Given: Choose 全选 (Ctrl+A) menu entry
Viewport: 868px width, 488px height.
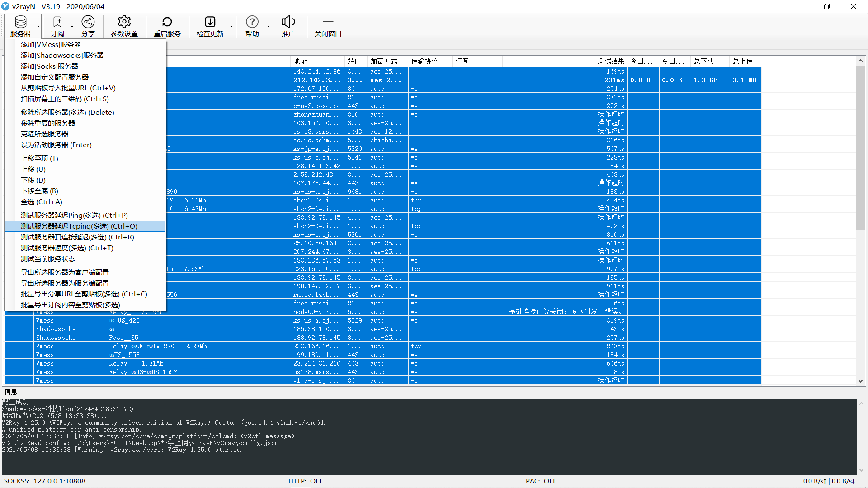Looking at the screenshot, I should click(x=85, y=202).
